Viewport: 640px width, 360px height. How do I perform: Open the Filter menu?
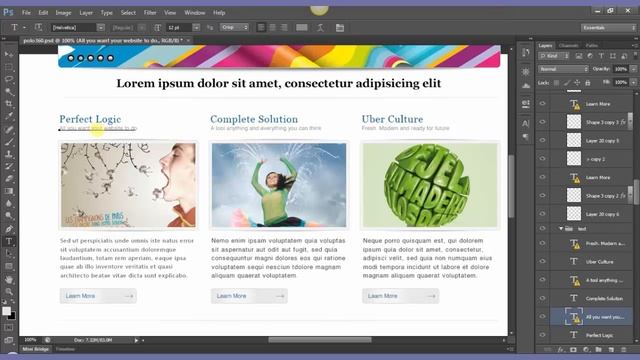(x=150, y=13)
